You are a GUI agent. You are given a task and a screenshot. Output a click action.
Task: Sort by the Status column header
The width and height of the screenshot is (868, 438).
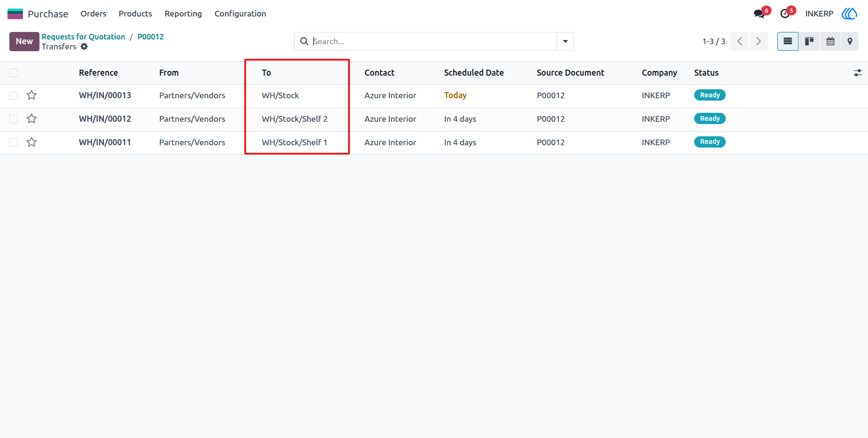click(x=706, y=73)
